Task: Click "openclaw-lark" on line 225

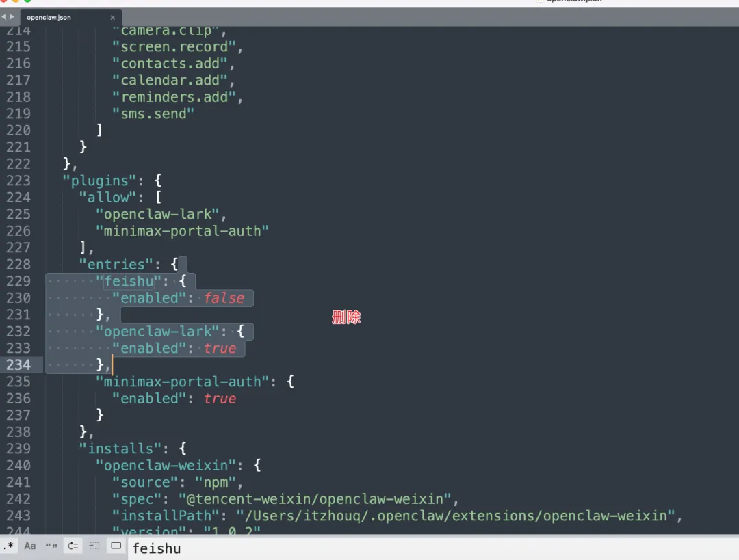Action: (157, 214)
